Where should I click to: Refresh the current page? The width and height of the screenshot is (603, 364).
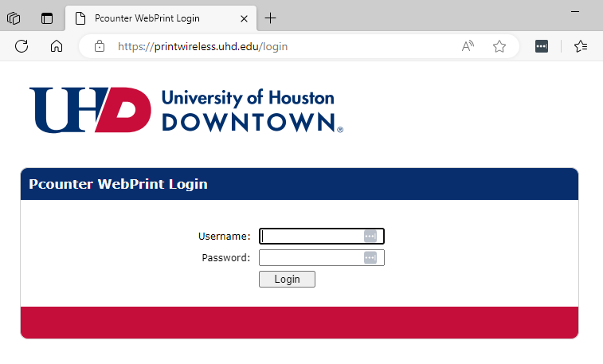[x=22, y=46]
